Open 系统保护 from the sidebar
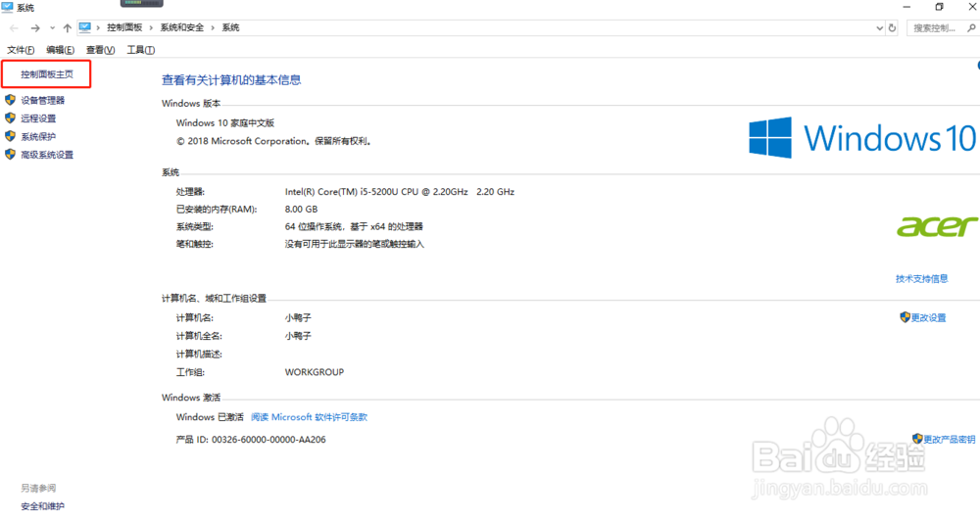Image resolution: width=980 pixels, height=521 pixels. point(38,136)
